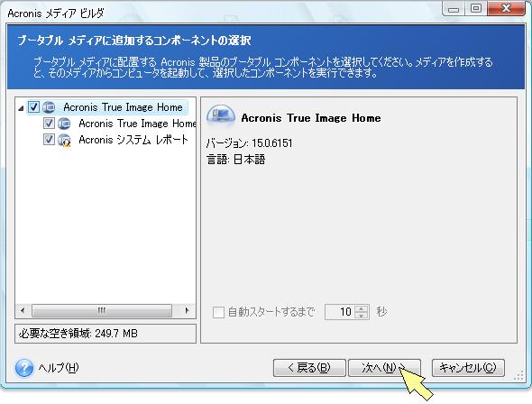Select the Acronis システム レポート tree item
The image size is (532, 404).
[x=133, y=140]
